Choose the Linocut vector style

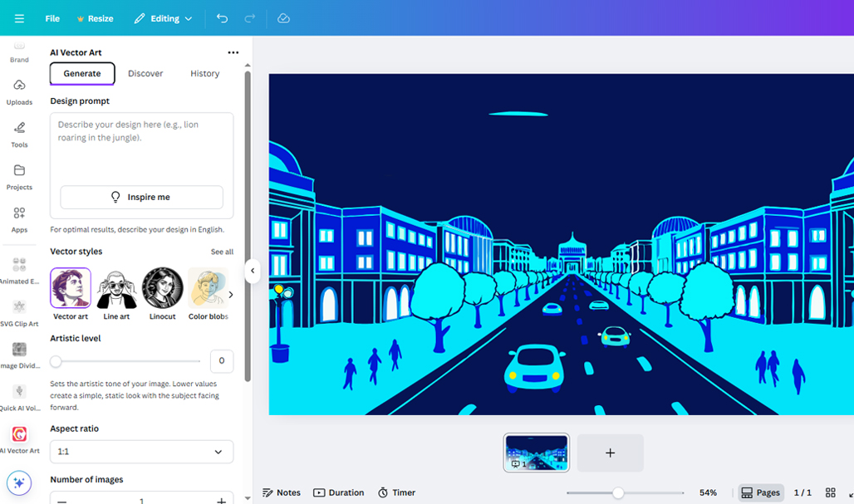[x=162, y=287]
